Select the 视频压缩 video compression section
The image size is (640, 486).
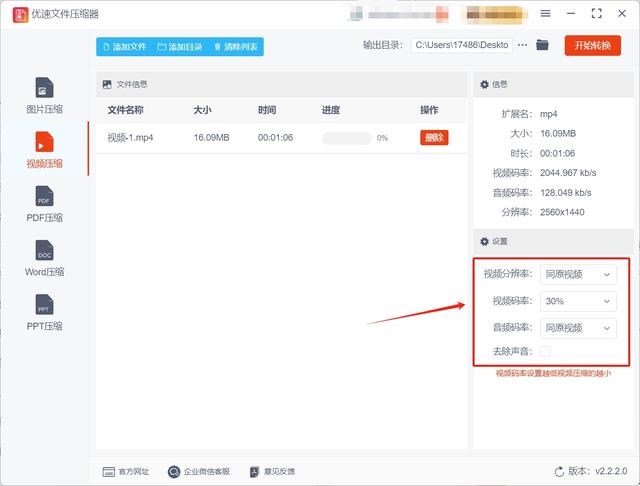pos(44,150)
